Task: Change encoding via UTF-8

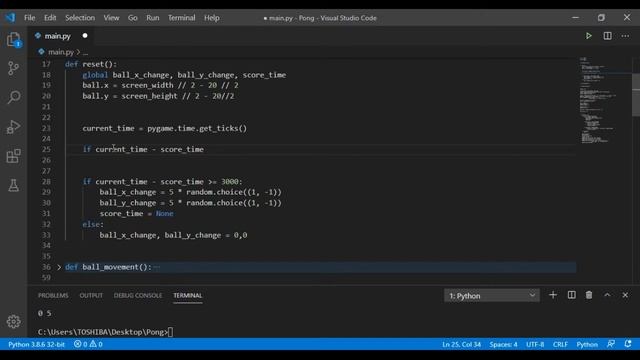Action: pyautogui.click(x=535, y=344)
